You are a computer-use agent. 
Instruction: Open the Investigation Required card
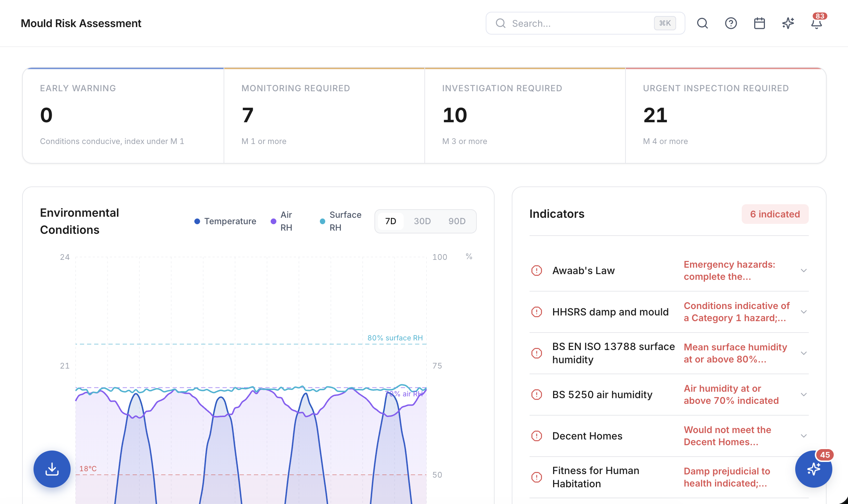(x=525, y=115)
